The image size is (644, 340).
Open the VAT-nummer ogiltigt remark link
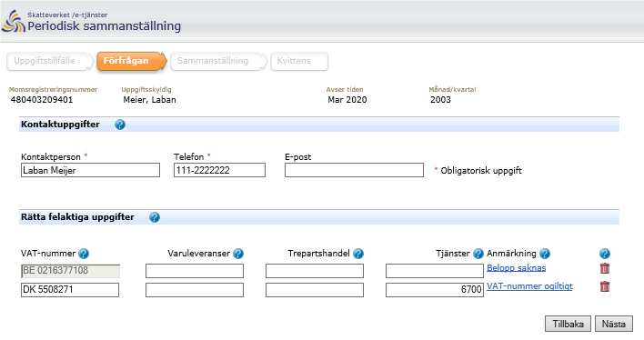529,286
